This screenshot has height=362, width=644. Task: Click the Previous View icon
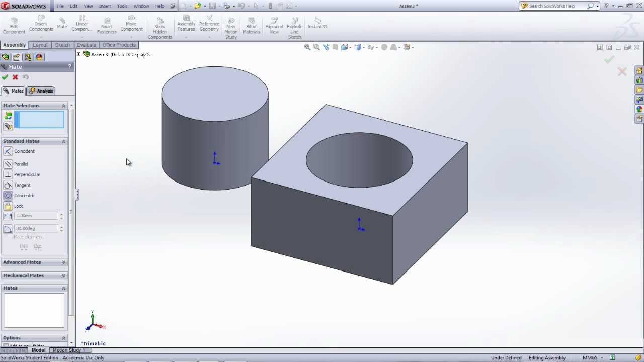(326, 47)
